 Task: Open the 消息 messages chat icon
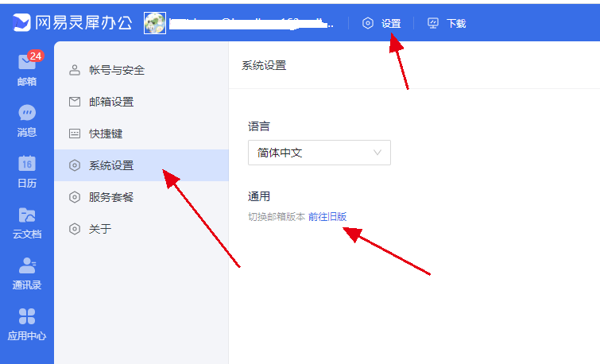coord(27,113)
